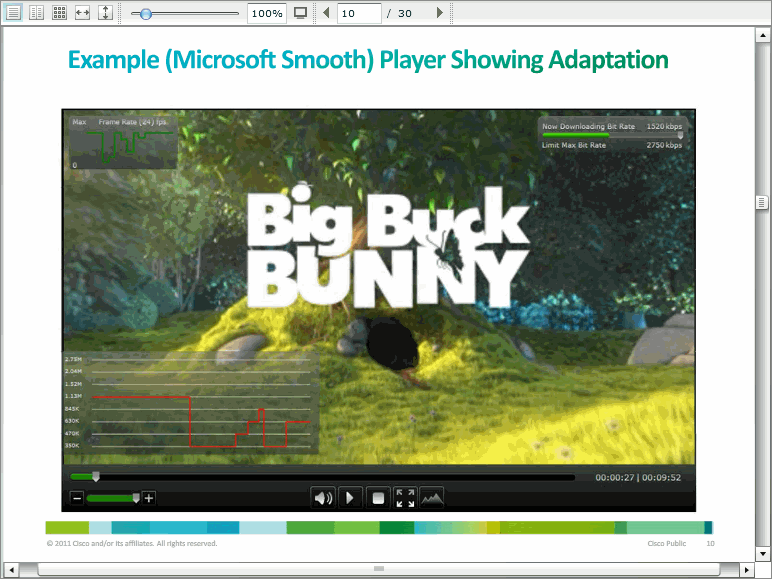Fit page to width icon

[x=82, y=13]
